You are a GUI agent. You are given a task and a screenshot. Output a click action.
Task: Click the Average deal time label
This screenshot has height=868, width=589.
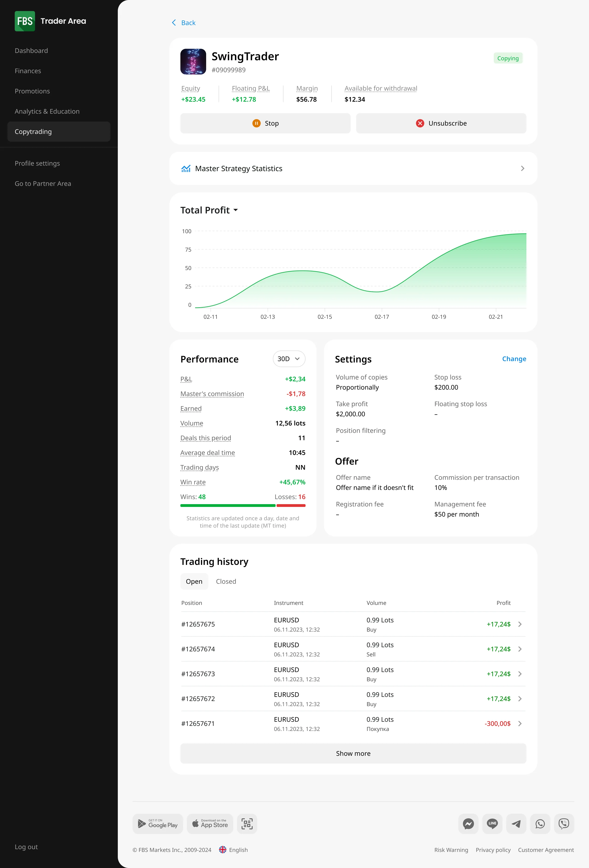pos(208,453)
